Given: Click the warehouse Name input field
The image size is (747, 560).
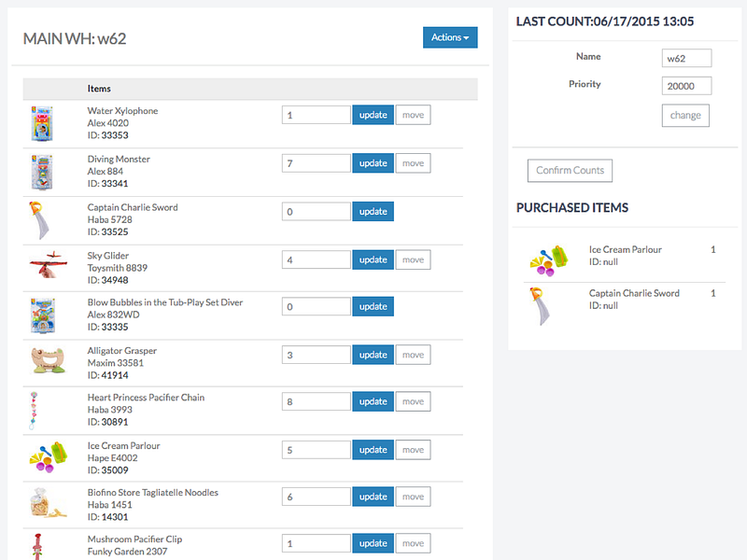Looking at the screenshot, I should [x=686, y=59].
